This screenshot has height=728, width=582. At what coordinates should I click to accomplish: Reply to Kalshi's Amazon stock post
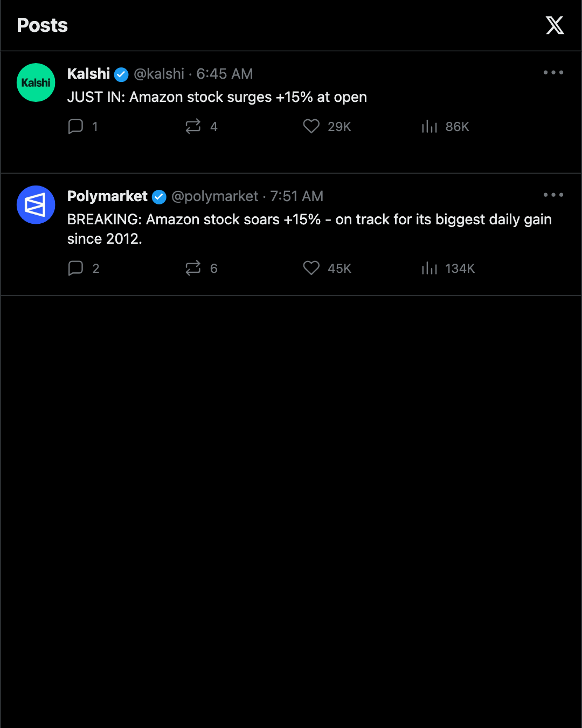pos(75,126)
